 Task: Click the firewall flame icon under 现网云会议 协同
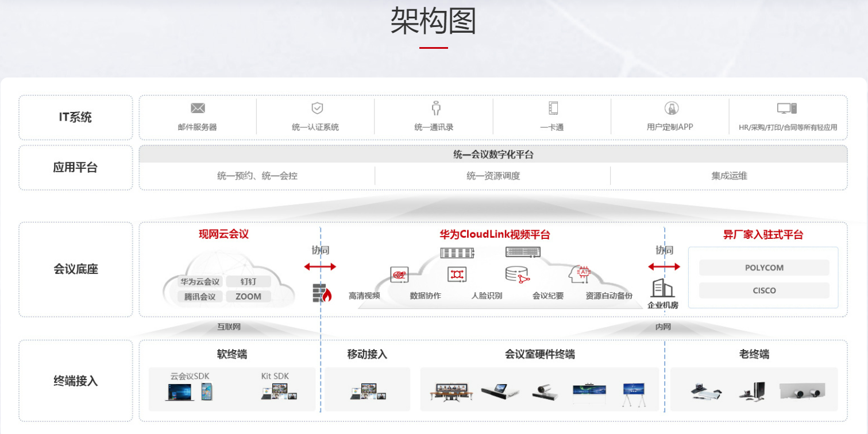[x=322, y=293]
